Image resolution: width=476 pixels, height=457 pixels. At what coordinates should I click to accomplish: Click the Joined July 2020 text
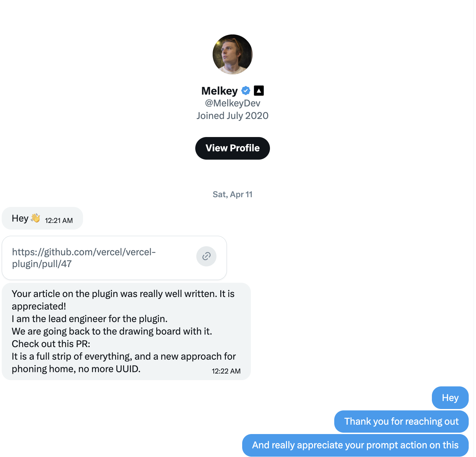coord(232,115)
